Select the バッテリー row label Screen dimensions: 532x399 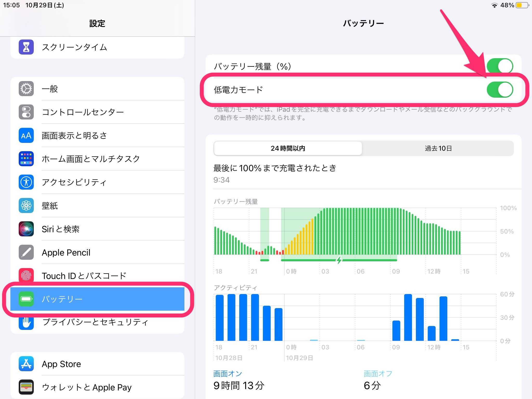click(62, 299)
